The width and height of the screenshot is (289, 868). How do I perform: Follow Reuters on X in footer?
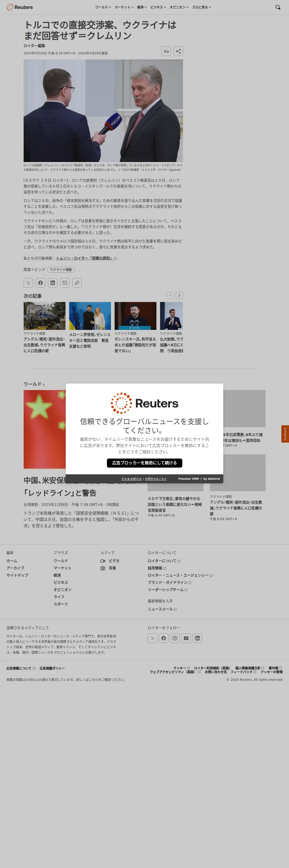152,638
